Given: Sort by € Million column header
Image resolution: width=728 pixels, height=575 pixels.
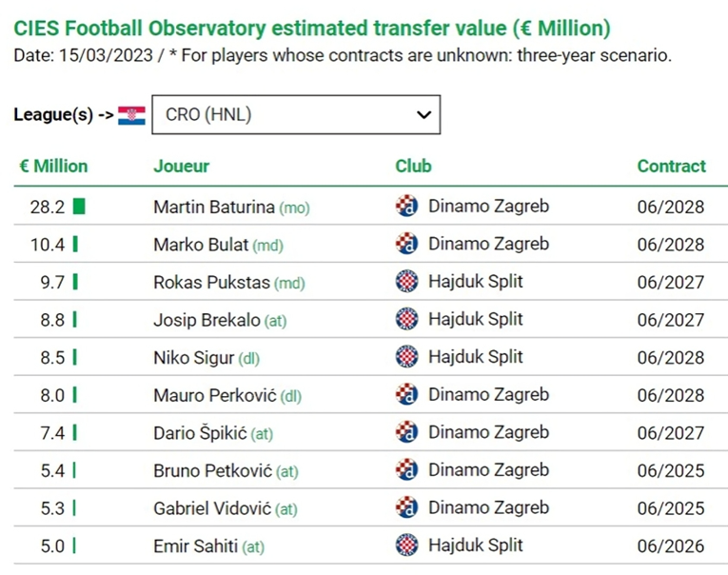Looking at the screenshot, I should tap(53, 166).
